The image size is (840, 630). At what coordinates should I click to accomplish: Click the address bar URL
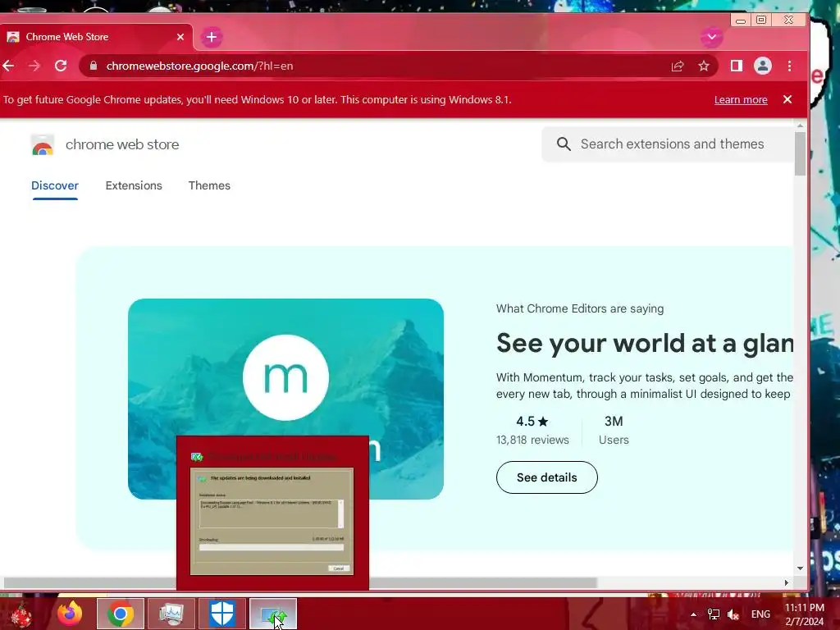pos(199,66)
